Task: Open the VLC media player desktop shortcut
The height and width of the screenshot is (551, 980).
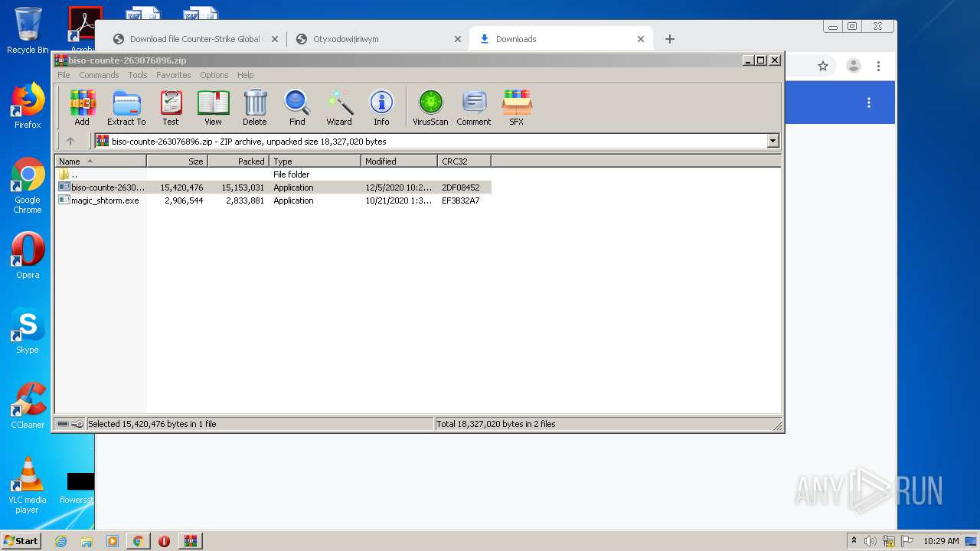Action: tap(28, 485)
